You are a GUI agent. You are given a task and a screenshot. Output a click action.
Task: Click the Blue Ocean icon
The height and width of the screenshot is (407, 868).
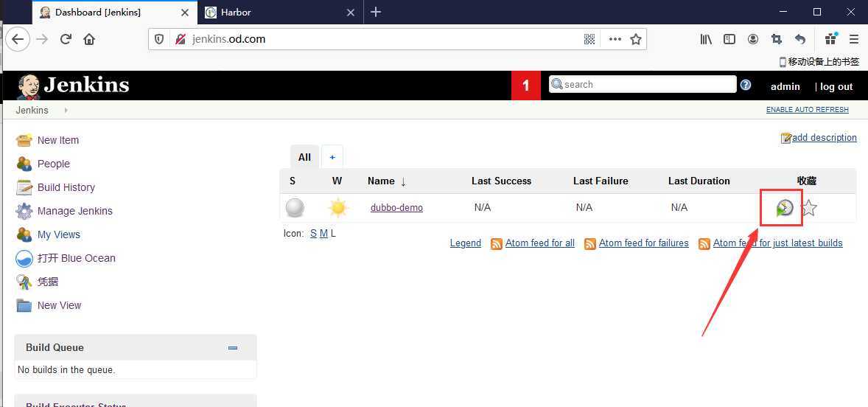(24, 259)
